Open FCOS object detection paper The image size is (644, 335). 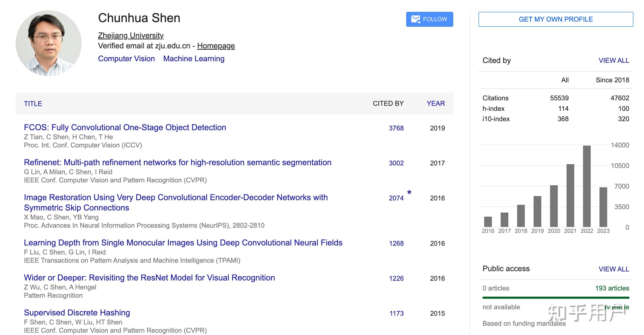(x=125, y=127)
